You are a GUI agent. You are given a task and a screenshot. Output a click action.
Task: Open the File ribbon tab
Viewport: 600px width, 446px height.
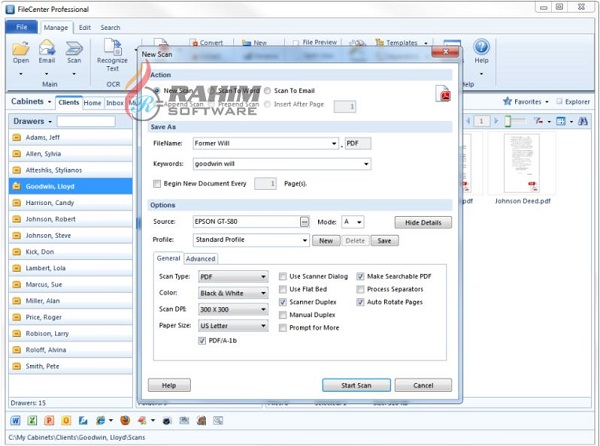click(22, 27)
